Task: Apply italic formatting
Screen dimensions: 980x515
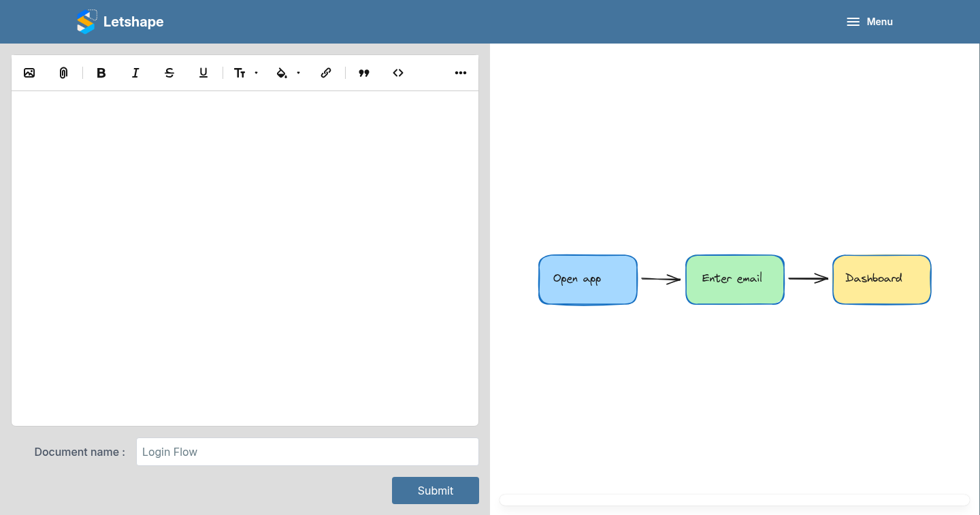Action: [135, 73]
